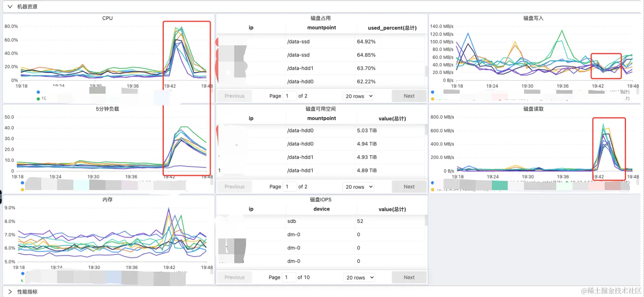This screenshot has height=297, width=644.
Task: Click Previous in the 磁盘IOPS table
Action: click(235, 277)
